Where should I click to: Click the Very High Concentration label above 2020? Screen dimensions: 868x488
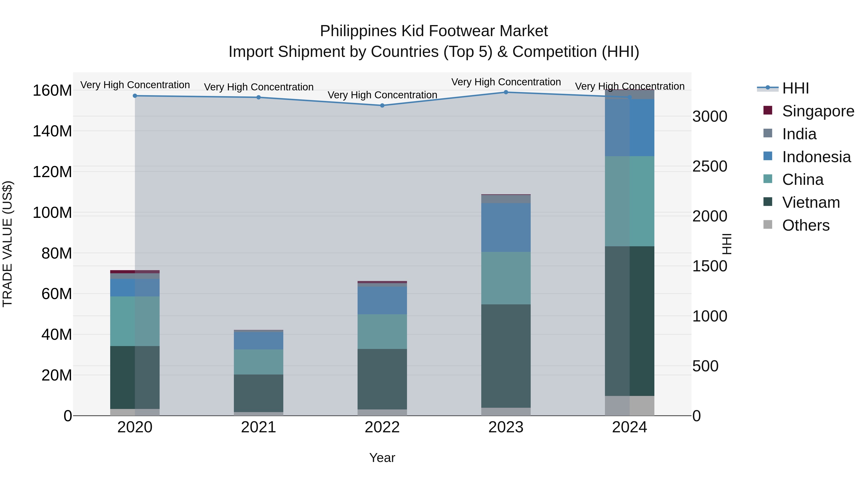135,85
